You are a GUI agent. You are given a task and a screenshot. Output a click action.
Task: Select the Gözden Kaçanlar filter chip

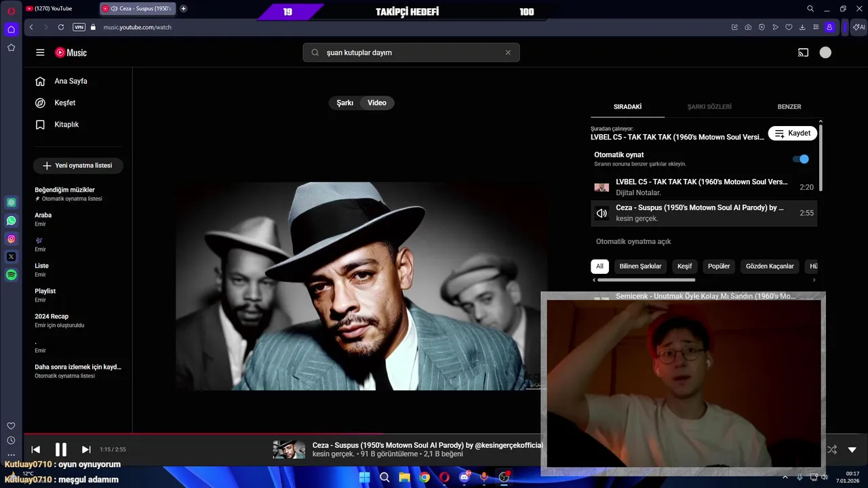(x=770, y=266)
